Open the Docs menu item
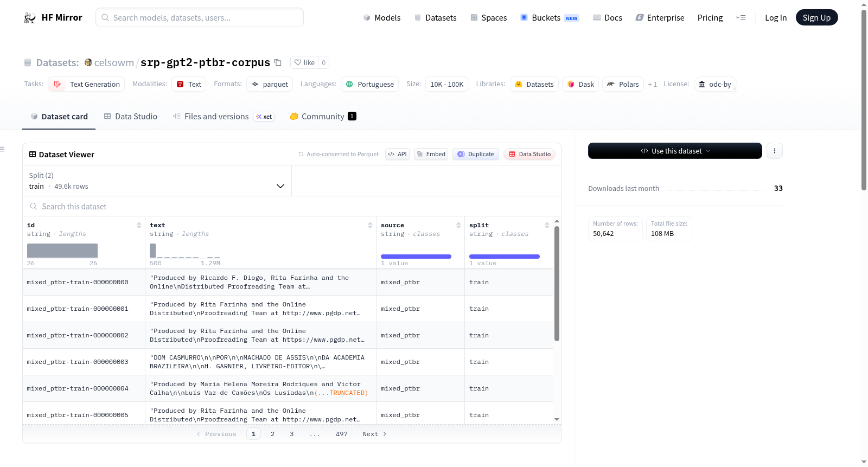This screenshot has width=868, height=467. (607, 18)
